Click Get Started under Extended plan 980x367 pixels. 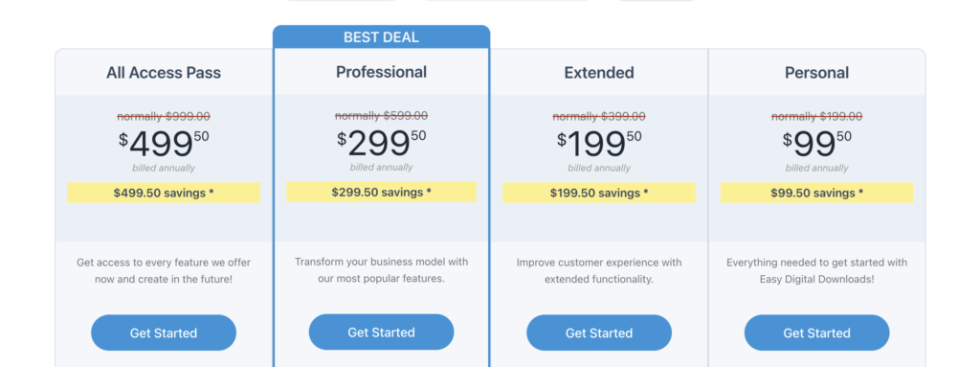point(599,333)
